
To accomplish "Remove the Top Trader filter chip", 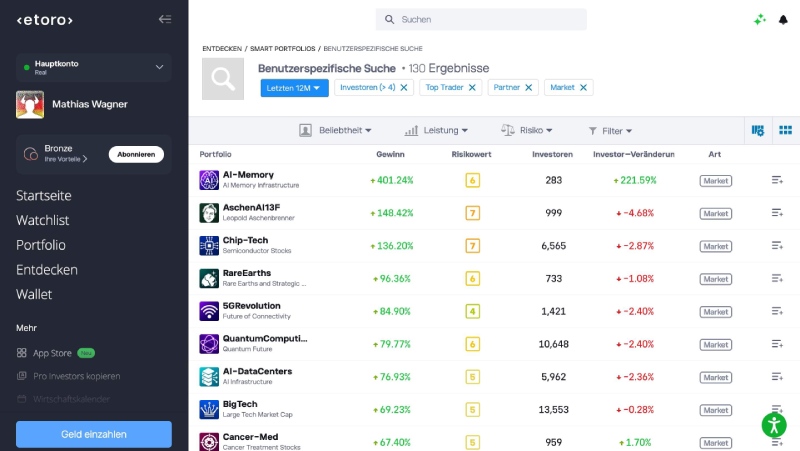I will (x=472, y=87).
